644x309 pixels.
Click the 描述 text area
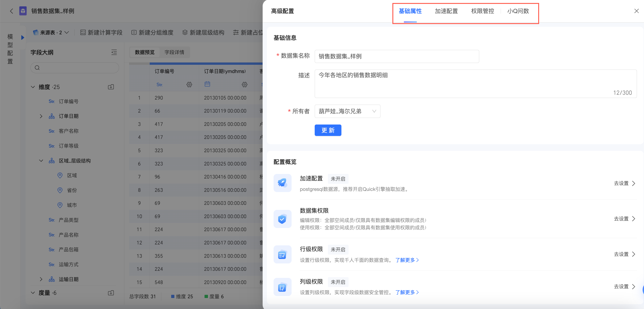[476, 84]
